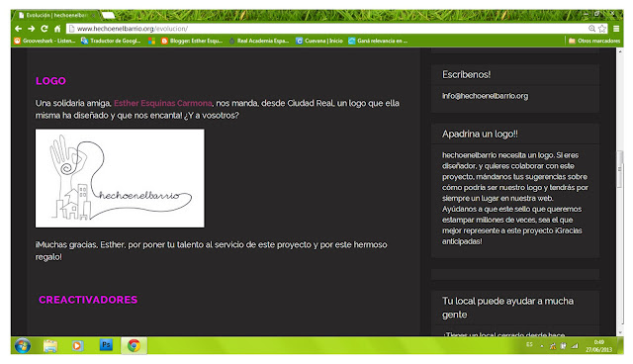
Task: Click the network signal tray icon
Action: (575, 346)
